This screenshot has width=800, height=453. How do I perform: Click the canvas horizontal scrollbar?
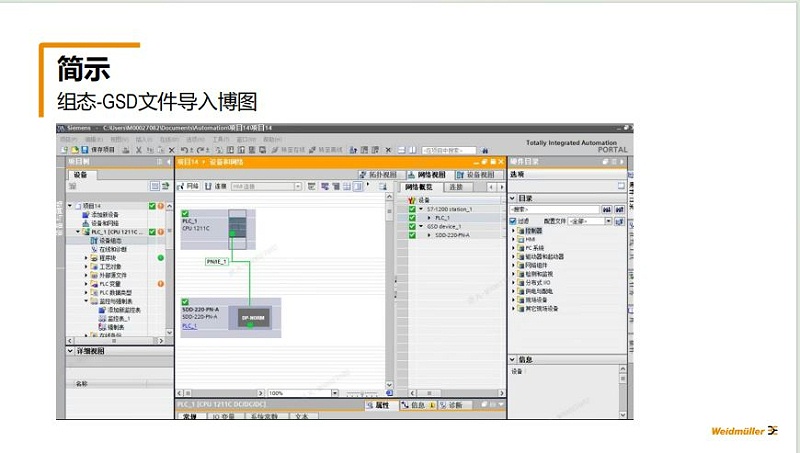pyautogui.click(x=220, y=393)
